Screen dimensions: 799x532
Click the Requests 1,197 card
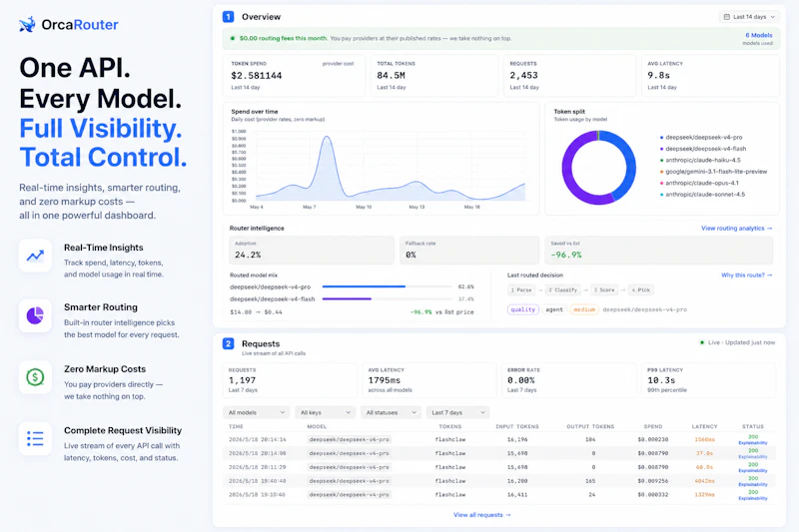point(290,379)
